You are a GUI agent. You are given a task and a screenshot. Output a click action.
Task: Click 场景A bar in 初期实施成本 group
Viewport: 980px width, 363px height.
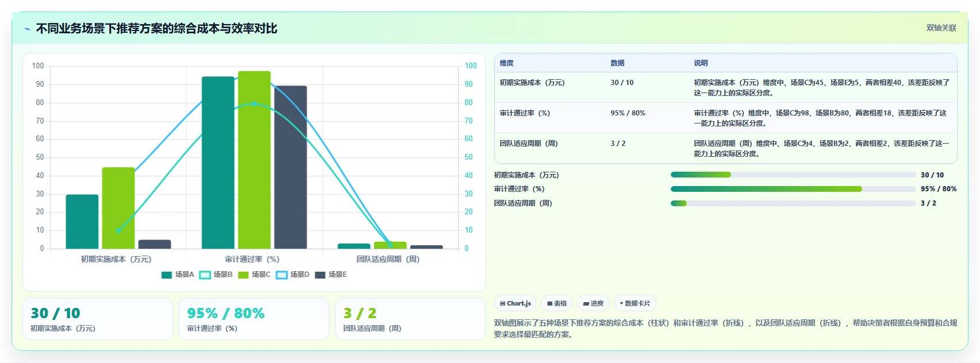click(82, 222)
